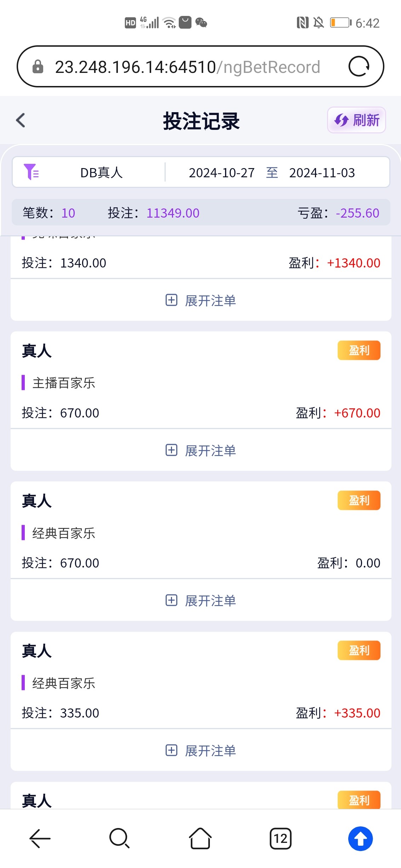This screenshot has width=401, height=868.
Task: Pick the end date 2024-11-03
Action: [x=322, y=173]
